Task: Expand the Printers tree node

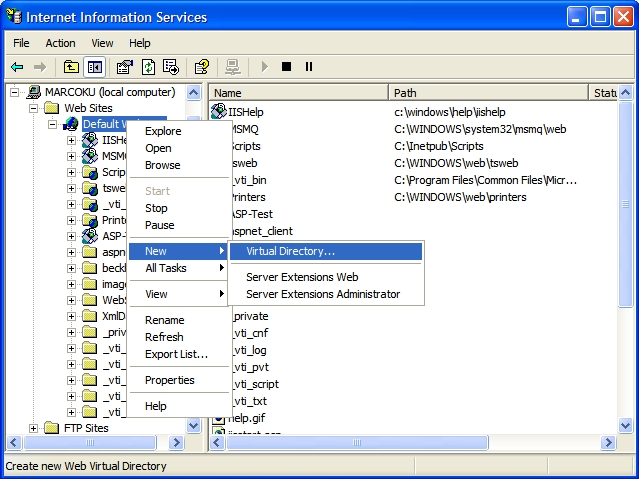Action: (71, 221)
